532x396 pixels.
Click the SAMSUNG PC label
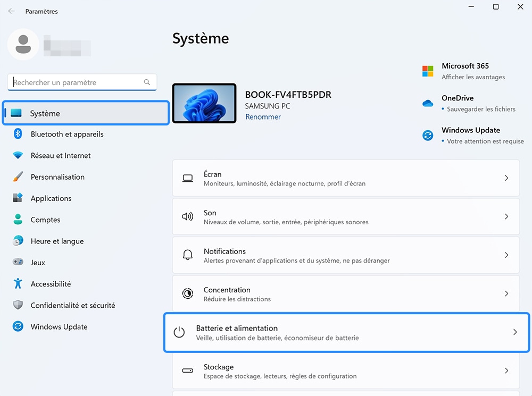(268, 106)
